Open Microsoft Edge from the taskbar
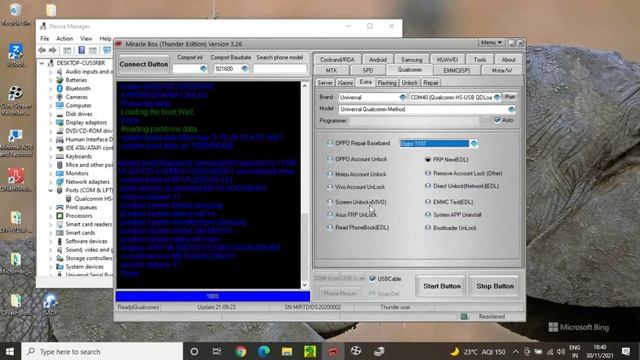 coord(264,351)
